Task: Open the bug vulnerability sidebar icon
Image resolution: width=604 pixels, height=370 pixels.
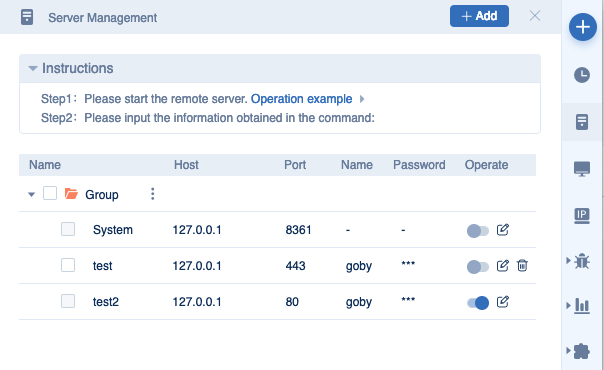Action: click(x=582, y=261)
